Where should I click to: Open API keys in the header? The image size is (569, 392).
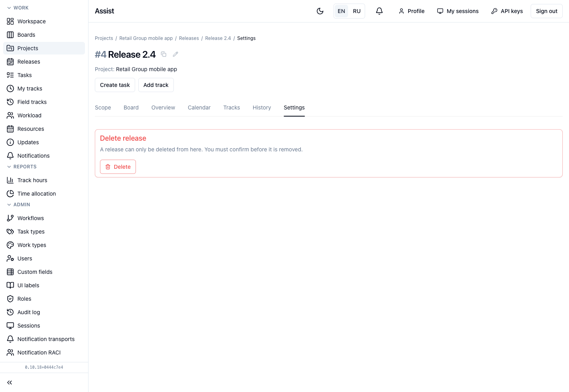click(x=507, y=11)
